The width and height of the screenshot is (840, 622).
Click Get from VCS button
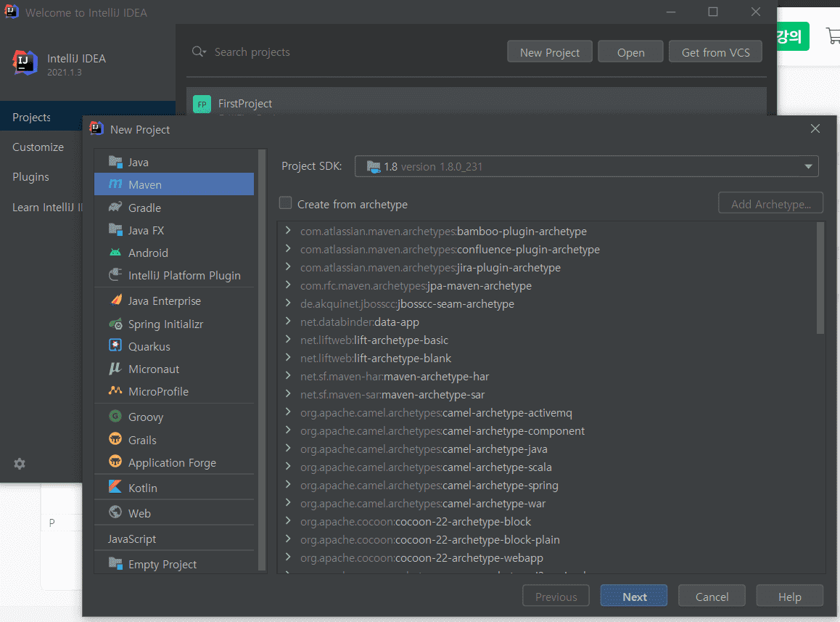[715, 52]
